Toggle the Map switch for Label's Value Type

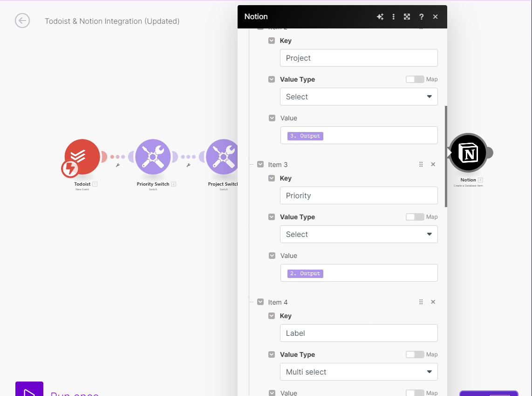coord(415,354)
